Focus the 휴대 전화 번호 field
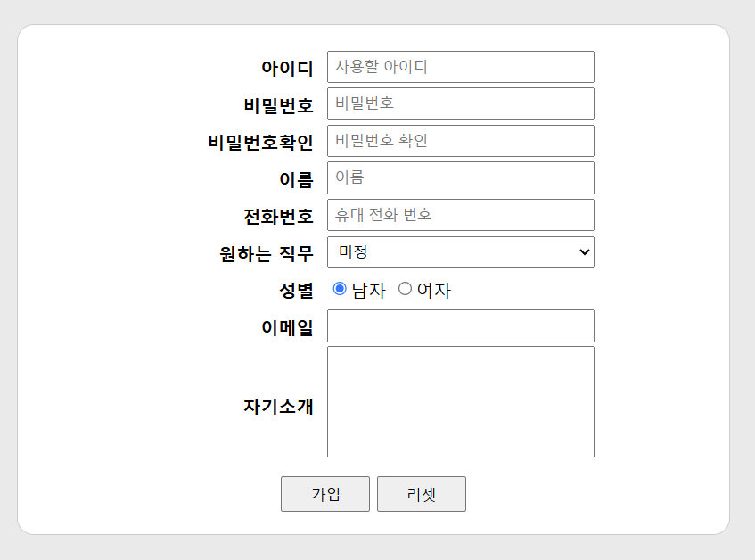Image resolution: width=755 pixels, height=560 pixels. tap(461, 215)
